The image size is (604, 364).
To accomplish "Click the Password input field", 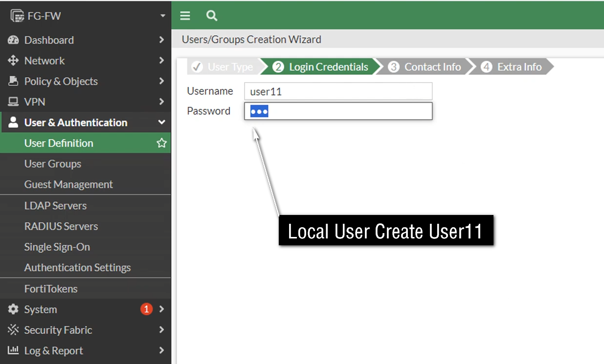I will coord(338,111).
